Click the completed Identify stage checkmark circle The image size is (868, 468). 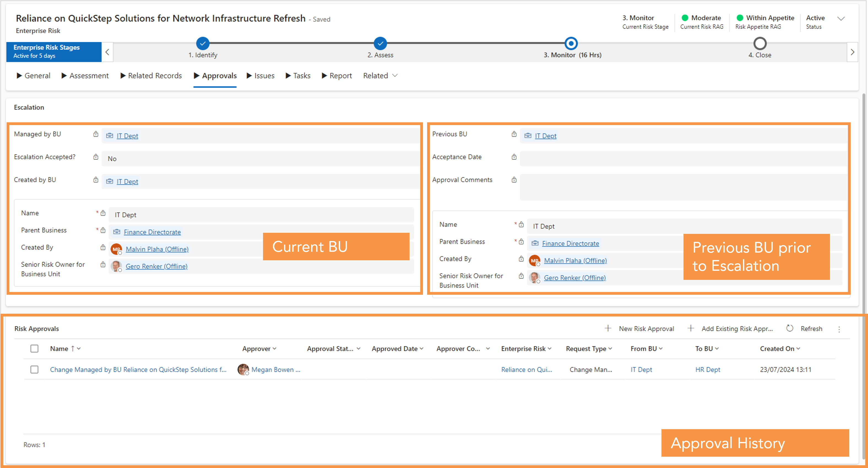[x=202, y=44]
